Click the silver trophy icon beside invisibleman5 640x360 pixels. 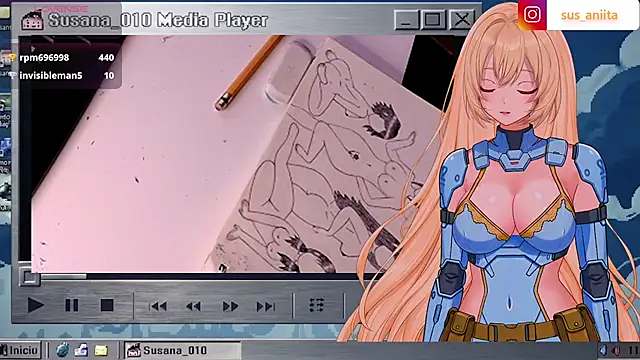point(12,76)
